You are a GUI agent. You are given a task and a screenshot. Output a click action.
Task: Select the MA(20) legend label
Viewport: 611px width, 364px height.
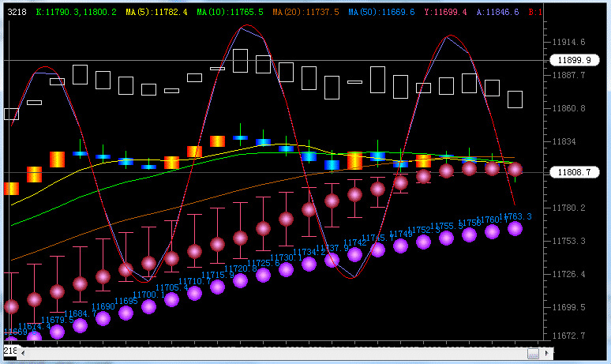(x=305, y=13)
